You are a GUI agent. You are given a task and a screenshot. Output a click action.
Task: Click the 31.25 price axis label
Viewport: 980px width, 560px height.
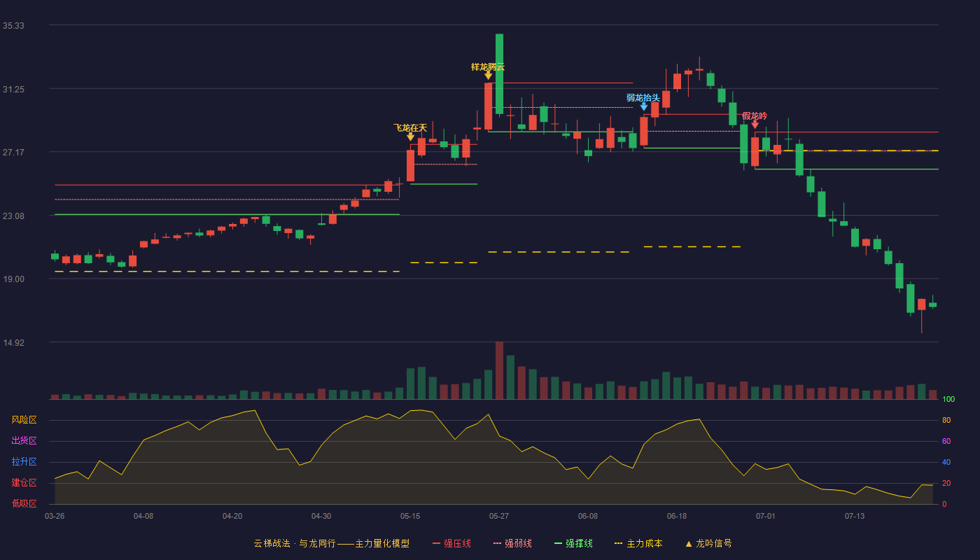click(13, 90)
